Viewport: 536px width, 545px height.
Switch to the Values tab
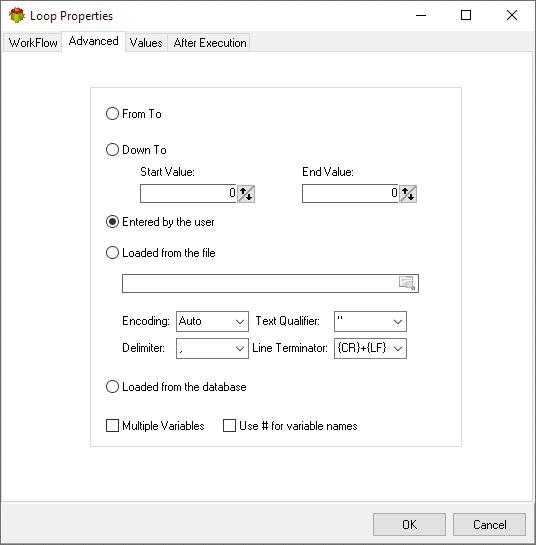(x=146, y=43)
